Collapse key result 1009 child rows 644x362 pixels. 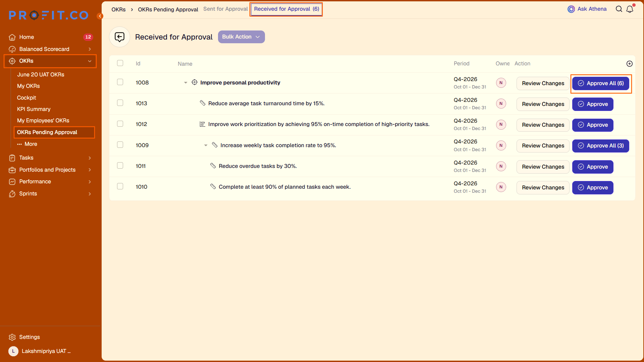pos(206,145)
